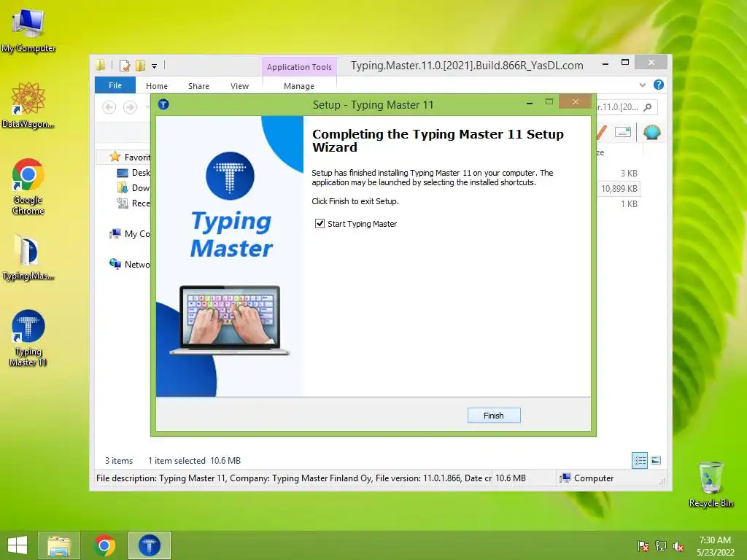Open My Computer desktop icon
The width and height of the screenshot is (747, 560).
pos(28,31)
